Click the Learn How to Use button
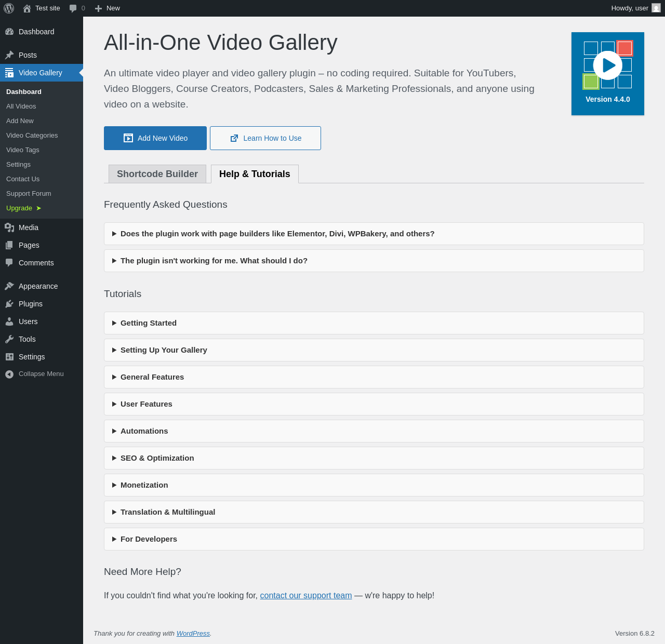Image resolution: width=665 pixels, height=644 pixels. pyautogui.click(x=265, y=138)
